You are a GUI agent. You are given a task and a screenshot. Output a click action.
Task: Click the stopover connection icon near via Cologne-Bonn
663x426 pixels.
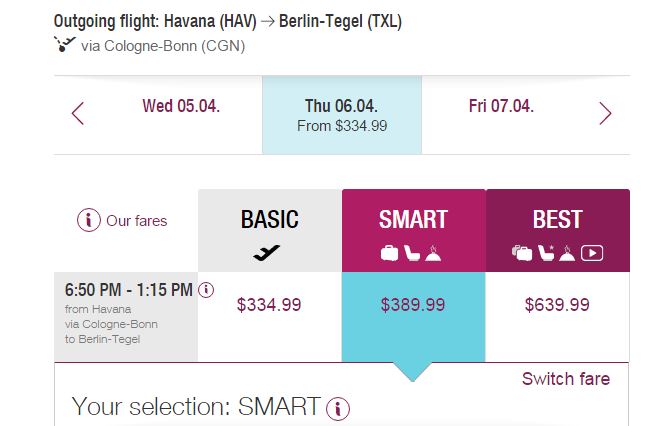(64, 44)
